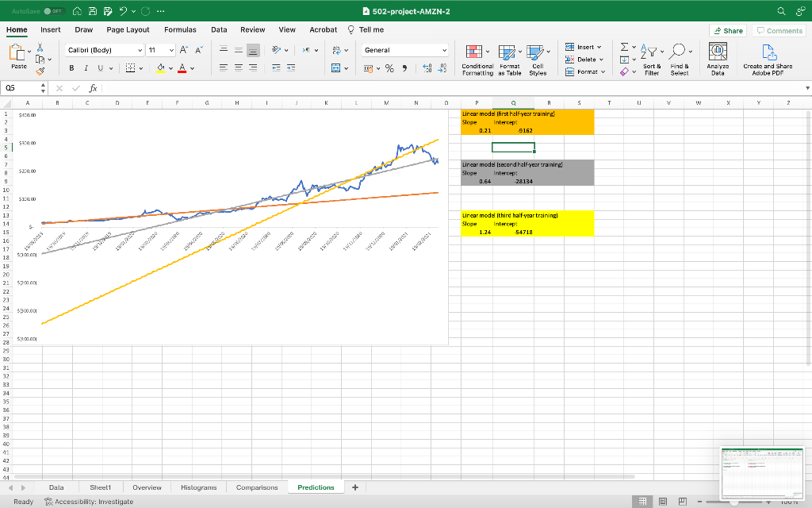Click the AutoSum (sigma) icon
The height and width of the screenshot is (508, 812).
pos(623,48)
